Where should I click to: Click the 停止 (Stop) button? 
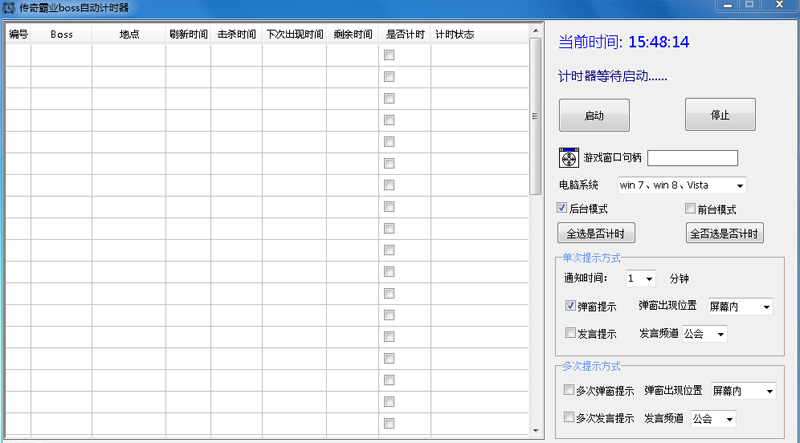pyautogui.click(x=720, y=115)
